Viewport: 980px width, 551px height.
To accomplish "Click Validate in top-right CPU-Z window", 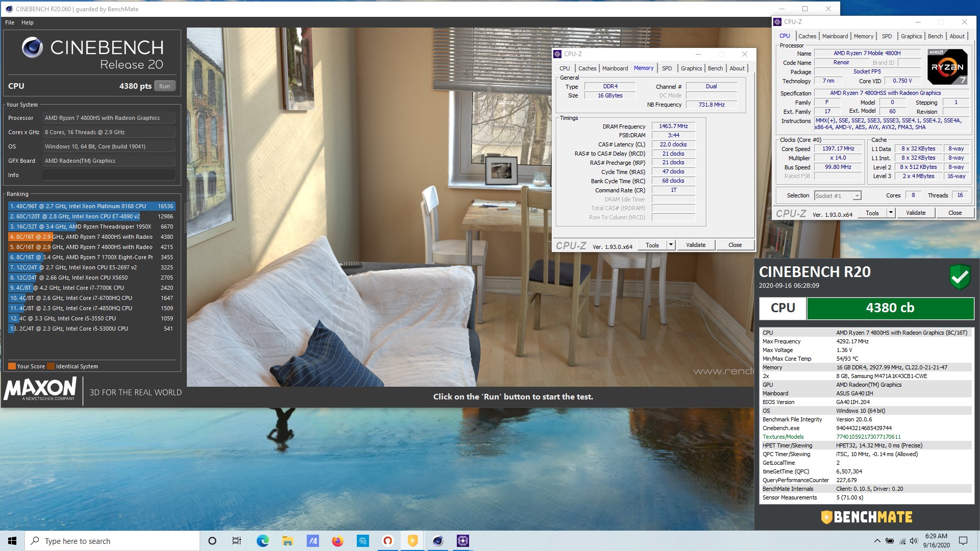I will click(x=916, y=213).
